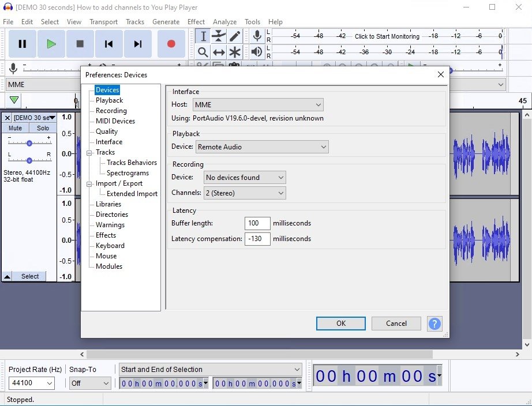
Task: Click the horizontal scrollbar left arrow
Action: [82, 355]
